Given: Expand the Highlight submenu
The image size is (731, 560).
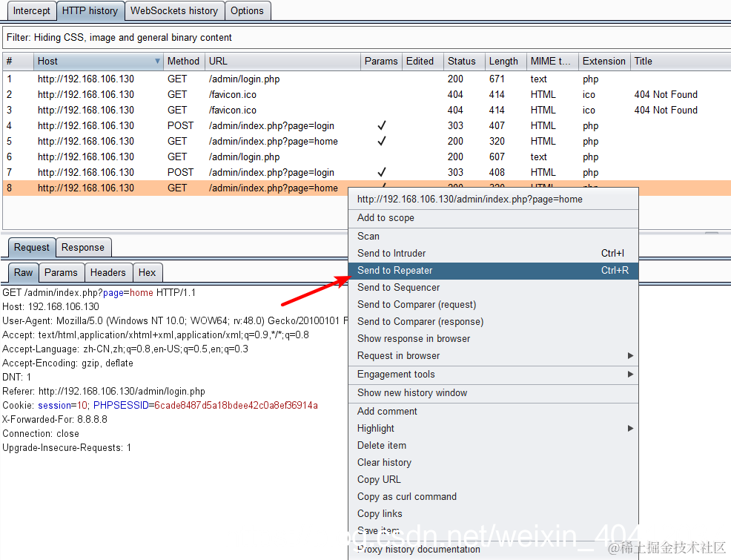Looking at the screenshot, I should tap(493, 429).
